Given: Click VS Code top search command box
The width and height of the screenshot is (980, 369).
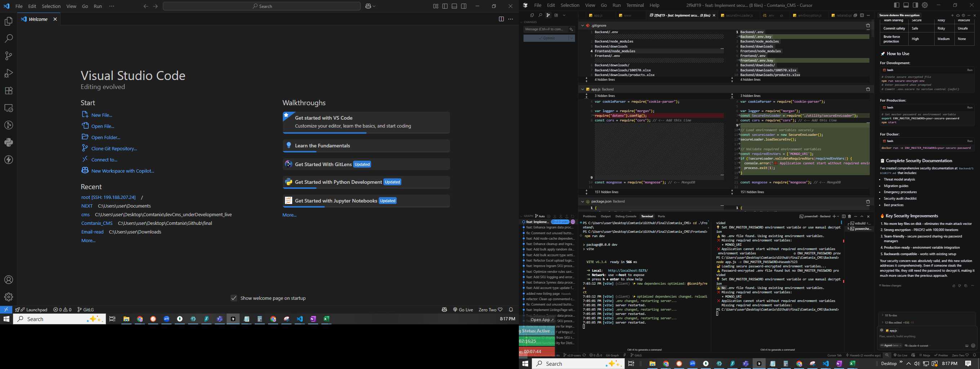Looking at the screenshot, I should click(x=262, y=6).
